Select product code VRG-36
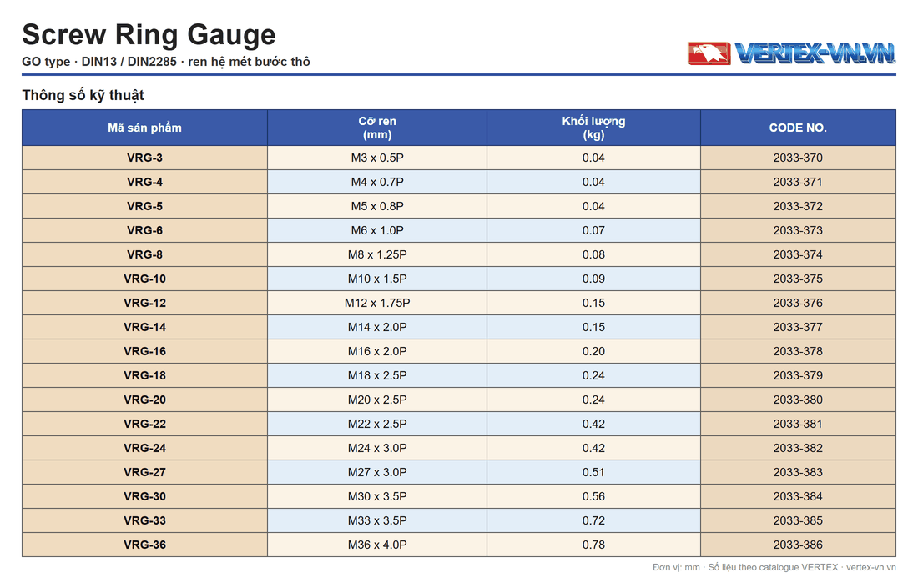Viewport: 918px width, 588px height. pyautogui.click(x=144, y=545)
